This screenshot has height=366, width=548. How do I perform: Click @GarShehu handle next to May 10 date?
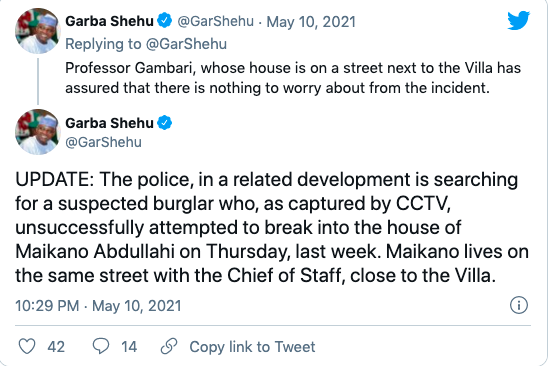[x=215, y=21]
